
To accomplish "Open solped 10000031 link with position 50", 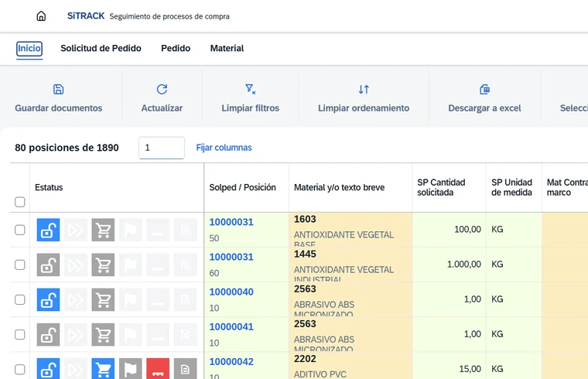I will pos(231,222).
